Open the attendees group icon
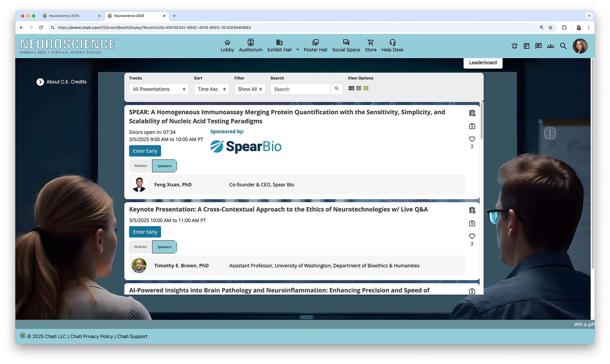Image resolution: width=610 pixels, height=364 pixels. [551, 46]
